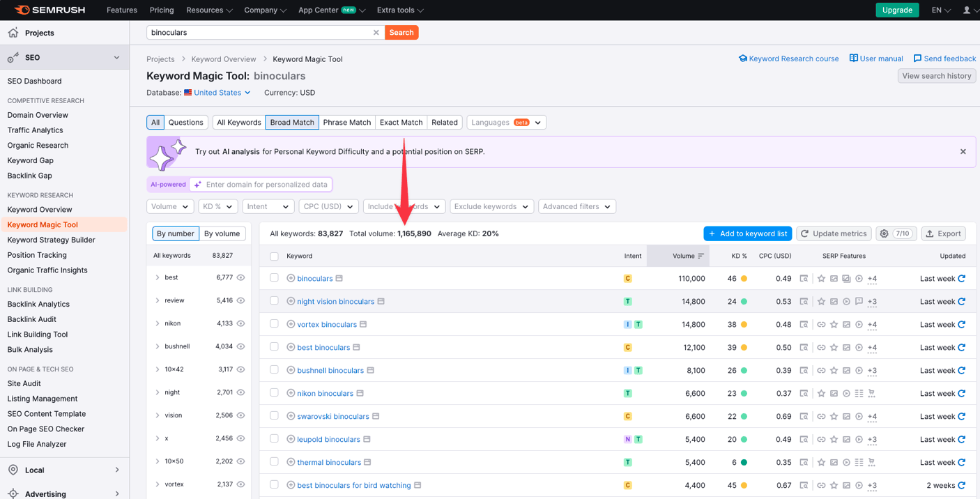Click the eye icon beside the best group
The width and height of the screenshot is (980, 499).
pos(240,277)
